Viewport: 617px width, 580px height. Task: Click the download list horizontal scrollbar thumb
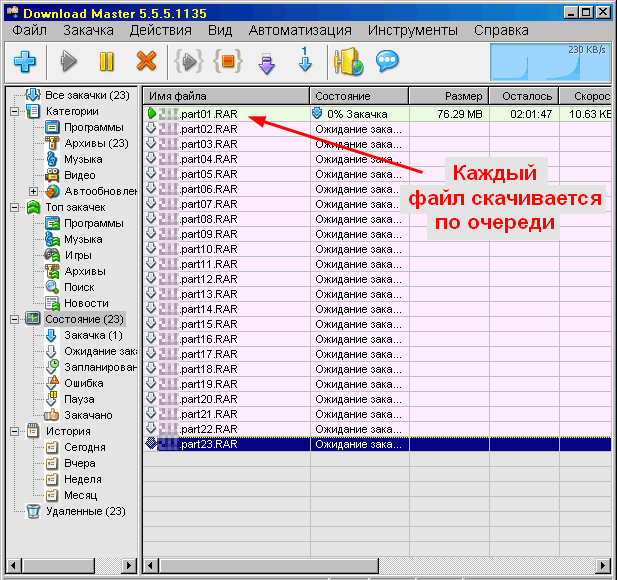269,566
